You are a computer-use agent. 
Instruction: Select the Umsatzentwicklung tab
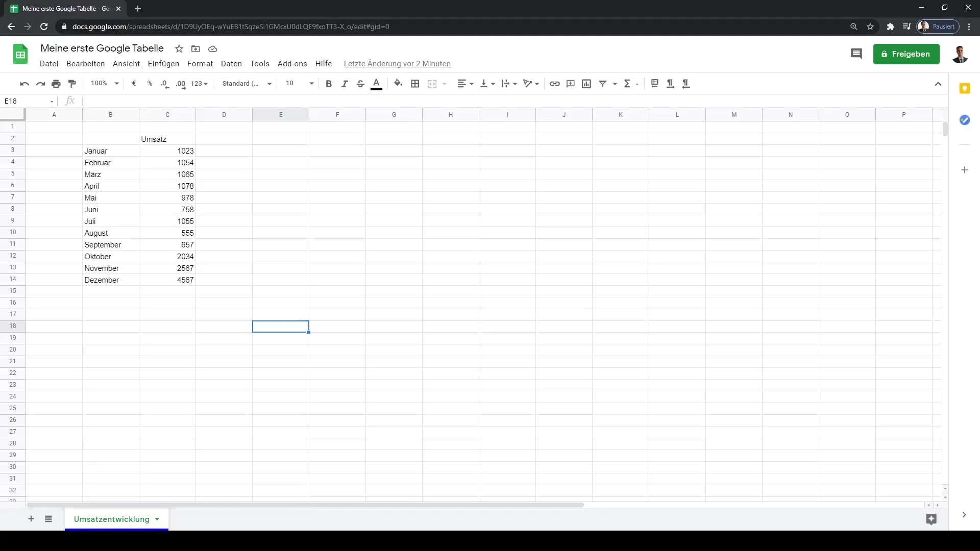[x=112, y=519]
